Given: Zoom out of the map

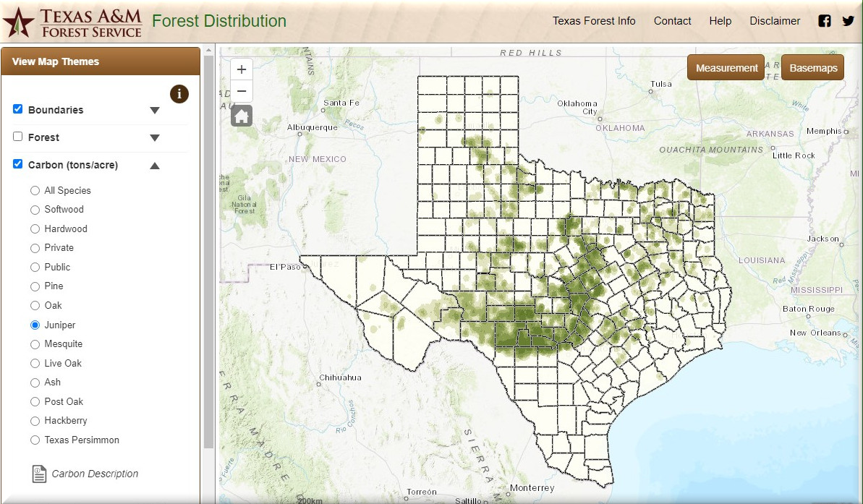Looking at the screenshot, I should [x=242, y=91].
